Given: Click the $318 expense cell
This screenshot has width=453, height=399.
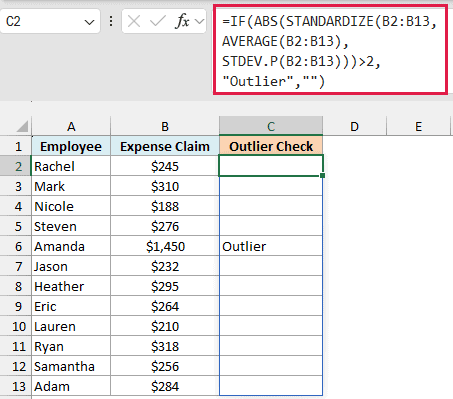Looking at the screenshot, I should click(x=165, y=346).
